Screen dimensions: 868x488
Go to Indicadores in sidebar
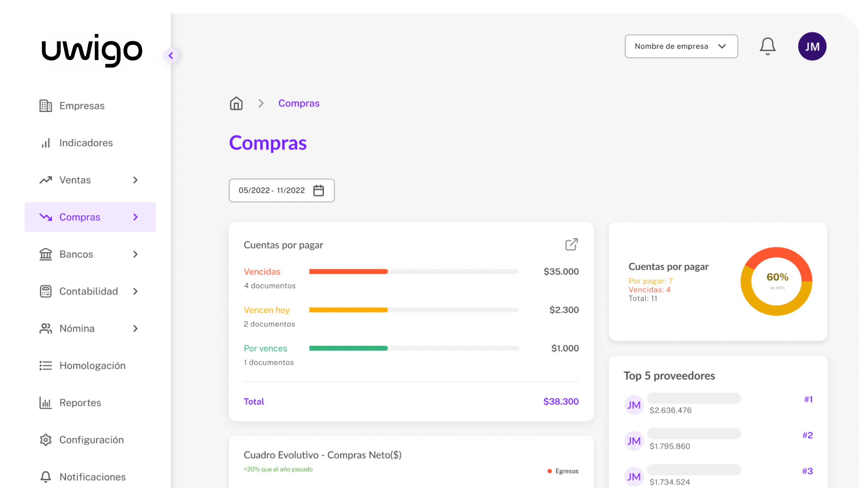click(86, 143)
